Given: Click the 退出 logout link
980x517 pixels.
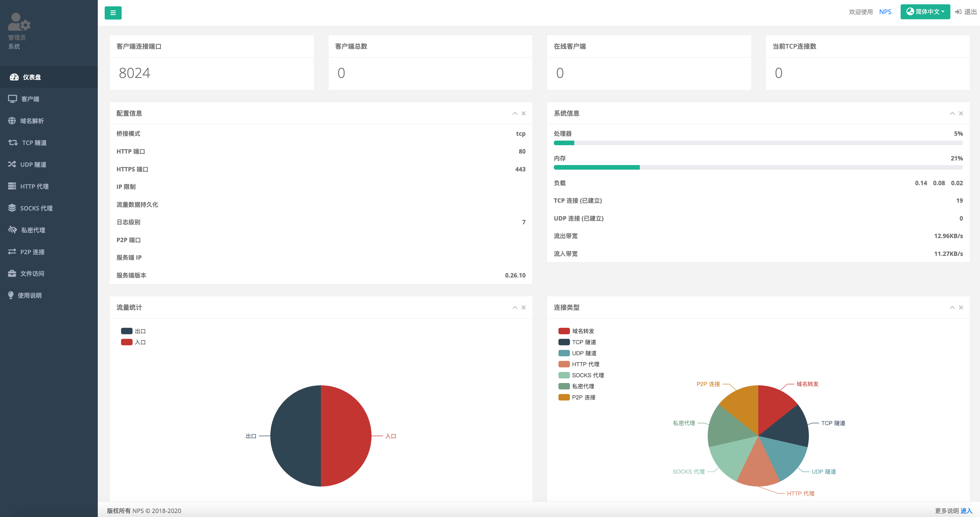Looking at the screenshot, I should 966,12.
